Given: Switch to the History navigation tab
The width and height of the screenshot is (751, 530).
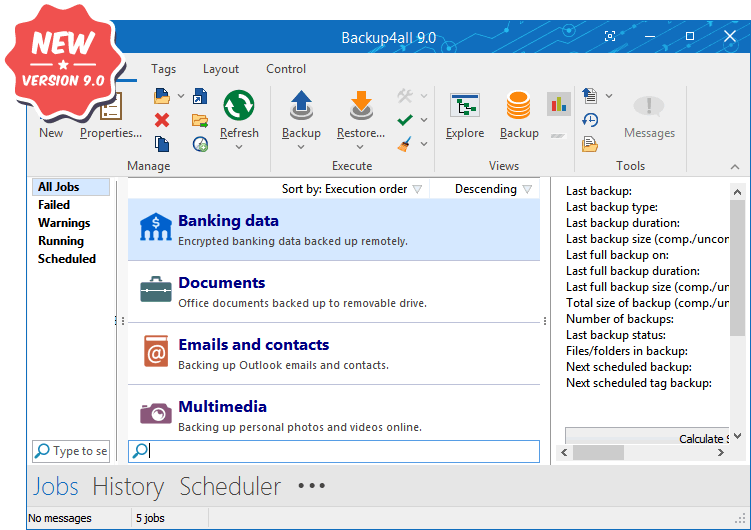Looking at the screenshot, I should 128,486.
